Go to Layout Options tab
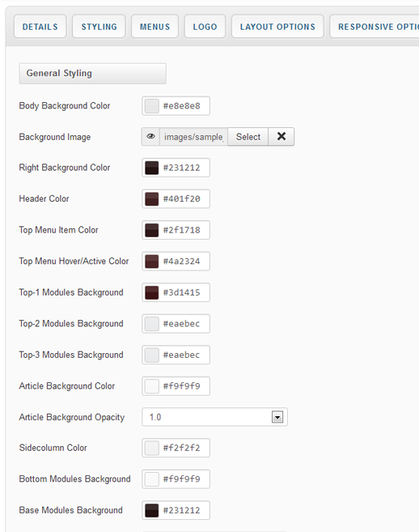 point(277,27)
